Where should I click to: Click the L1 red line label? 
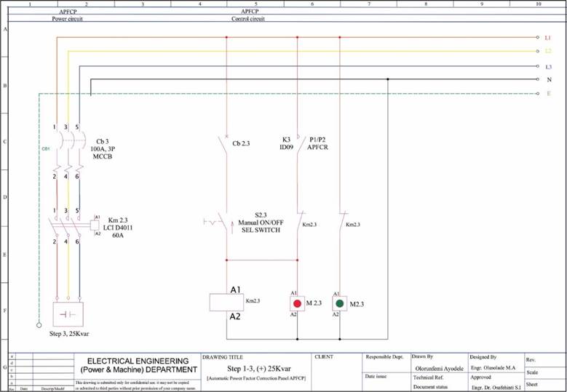pyautogui.click(x=548, y=36)
